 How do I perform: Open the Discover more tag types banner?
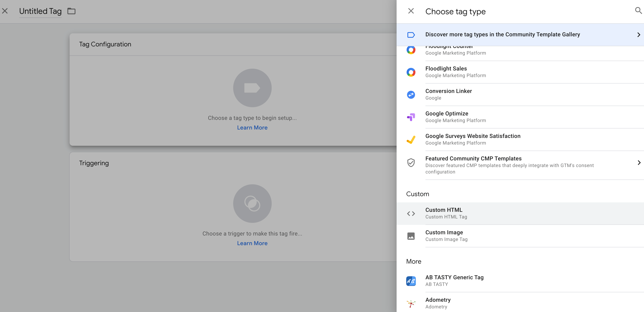tap(520, 35)
